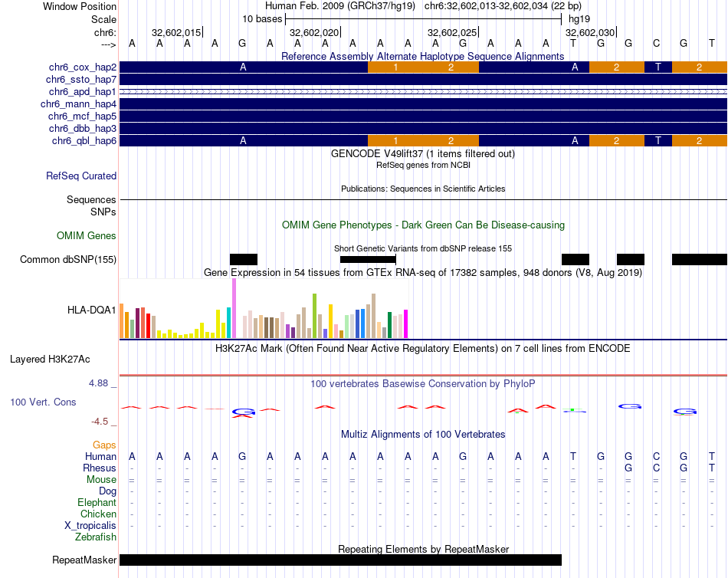This screenshot has height=578, width=728.
Task: Click the RepeatMasker black repeat element bar
Action: [340, 560]
